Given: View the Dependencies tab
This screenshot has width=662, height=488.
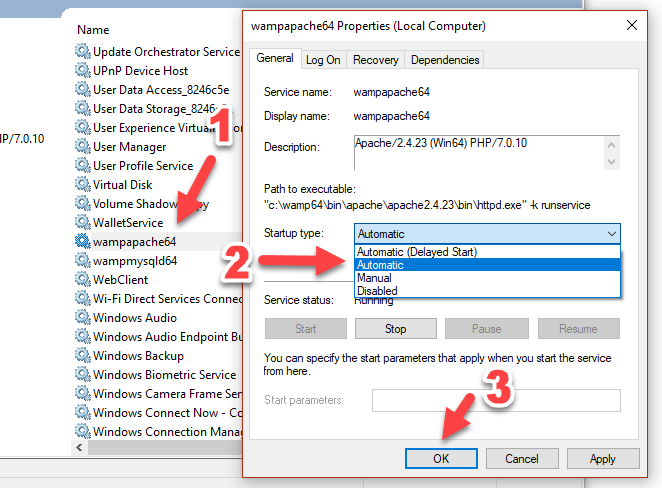Looking at the screenshot, I should tap(445, 60).
